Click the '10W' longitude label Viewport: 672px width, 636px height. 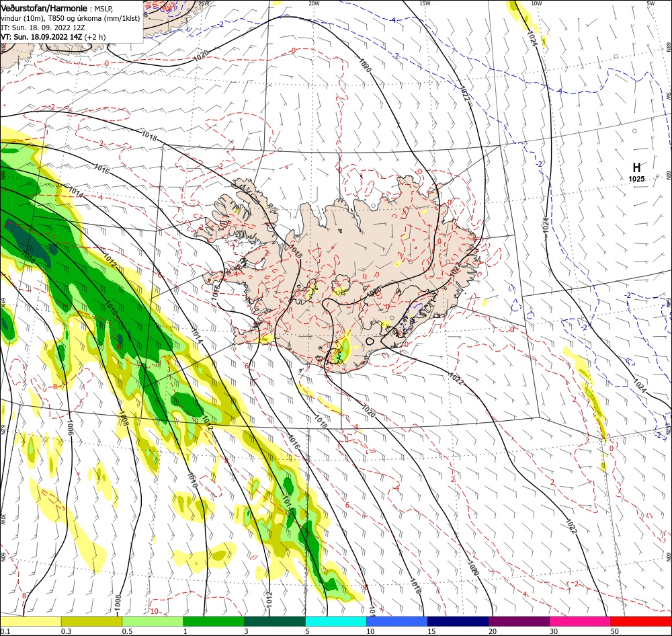coord(536,3)
